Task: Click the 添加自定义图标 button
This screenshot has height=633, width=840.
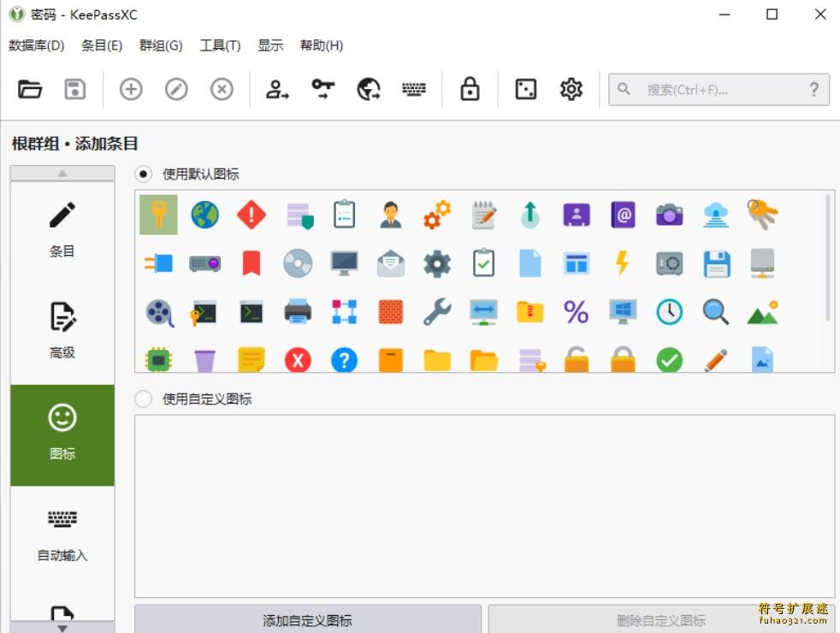Action: (x=307, y=620)
